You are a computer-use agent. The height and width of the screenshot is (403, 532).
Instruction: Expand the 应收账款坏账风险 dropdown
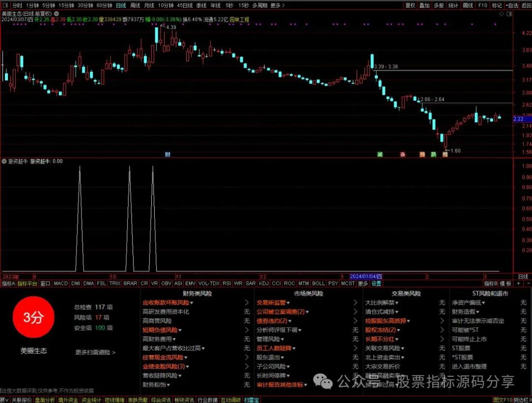pos(192,302)
